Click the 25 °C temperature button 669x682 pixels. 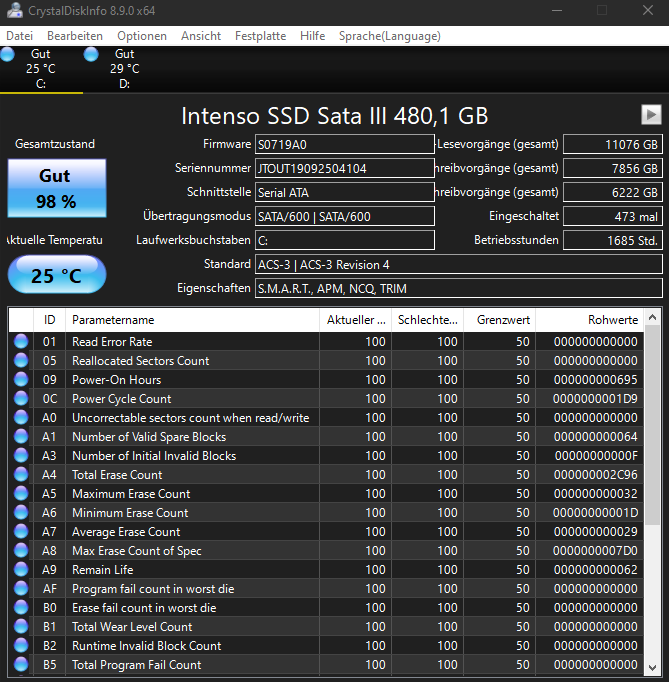[57, 275]
